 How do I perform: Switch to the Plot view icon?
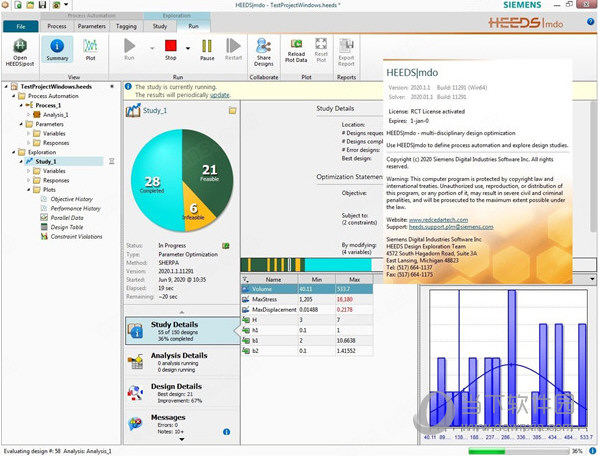[x=90, y=50]
